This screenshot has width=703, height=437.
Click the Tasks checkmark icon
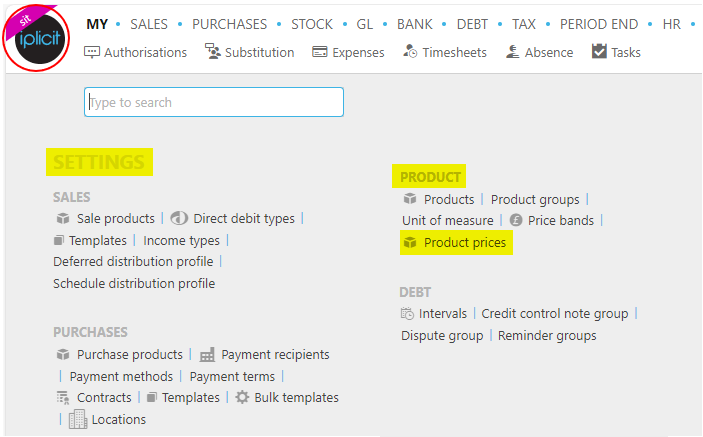(x=599, y=51)
